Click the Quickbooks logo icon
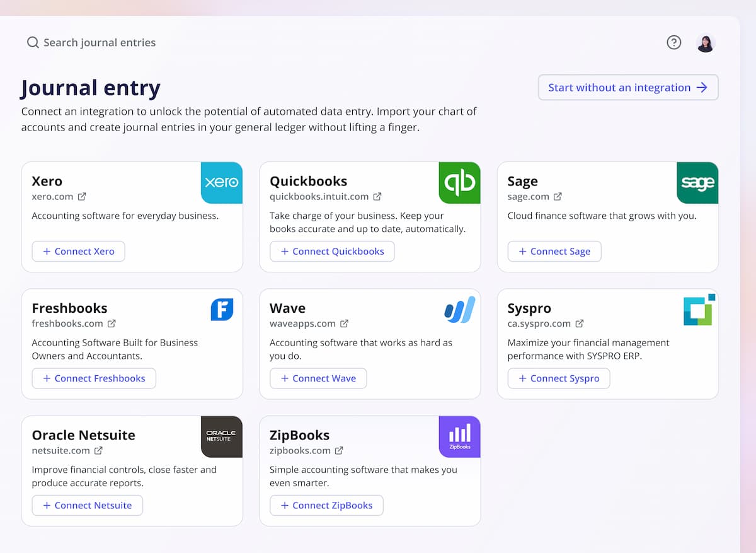Viewport: 756px width, 553px height. (459, 183)
